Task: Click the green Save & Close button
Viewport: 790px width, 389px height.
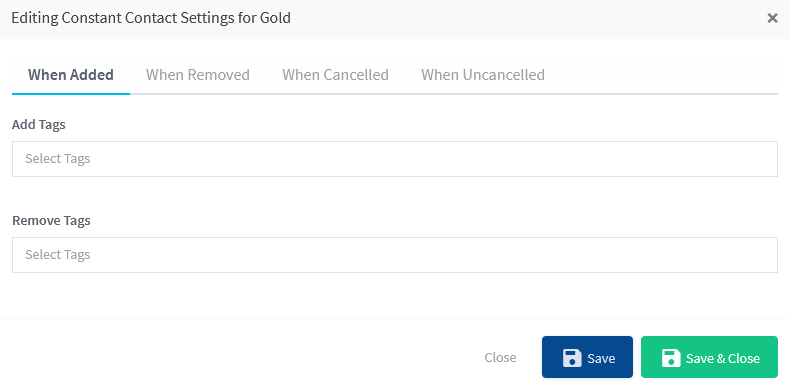Action: click(709, 357)
